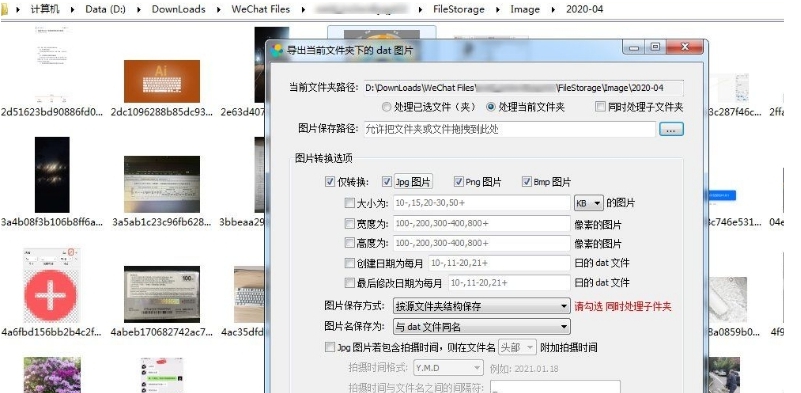
Task: Select the purple flowers photo thumbnail
Action: point(52,375)
